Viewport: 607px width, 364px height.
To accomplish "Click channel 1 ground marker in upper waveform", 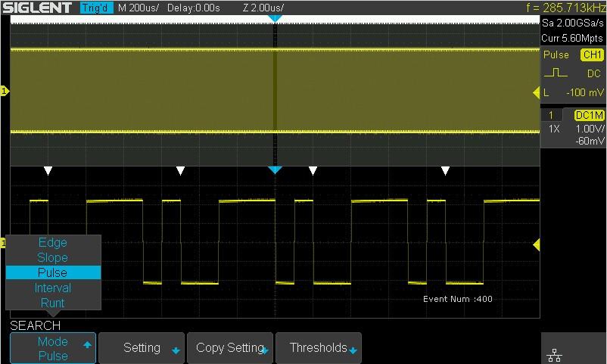I will tap(5, 91).
